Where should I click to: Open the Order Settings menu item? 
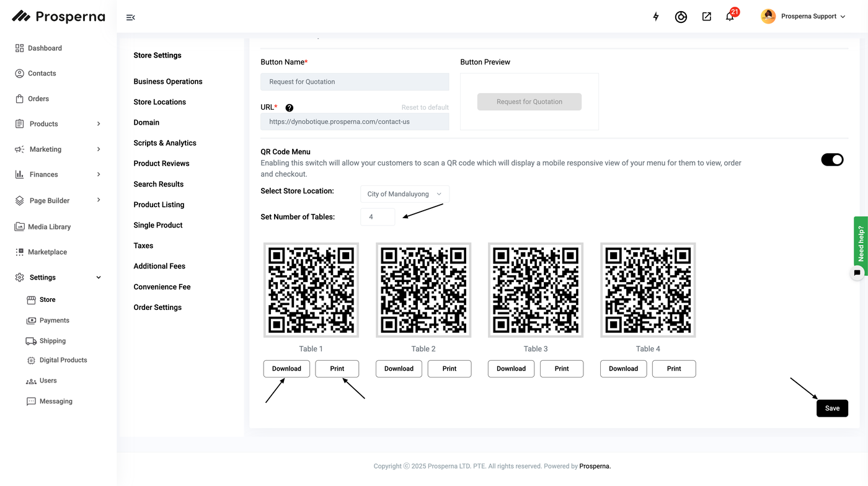tap(157, 307)
